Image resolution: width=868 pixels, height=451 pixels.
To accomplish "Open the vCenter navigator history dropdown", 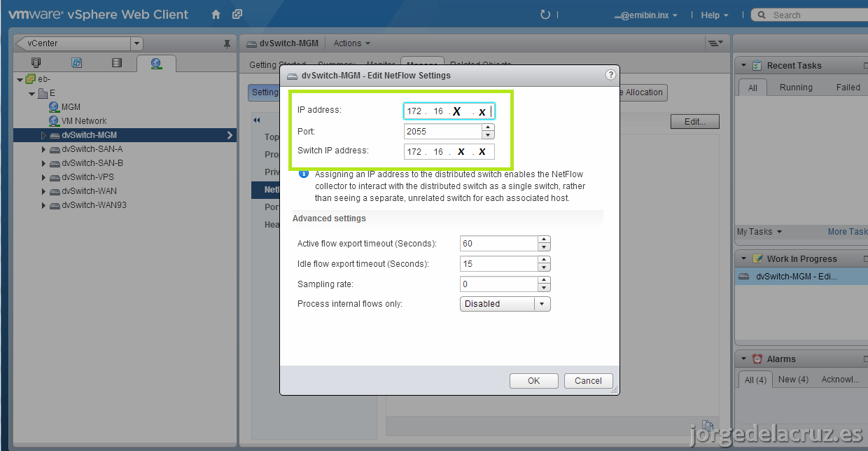I will tap(136, 43).
